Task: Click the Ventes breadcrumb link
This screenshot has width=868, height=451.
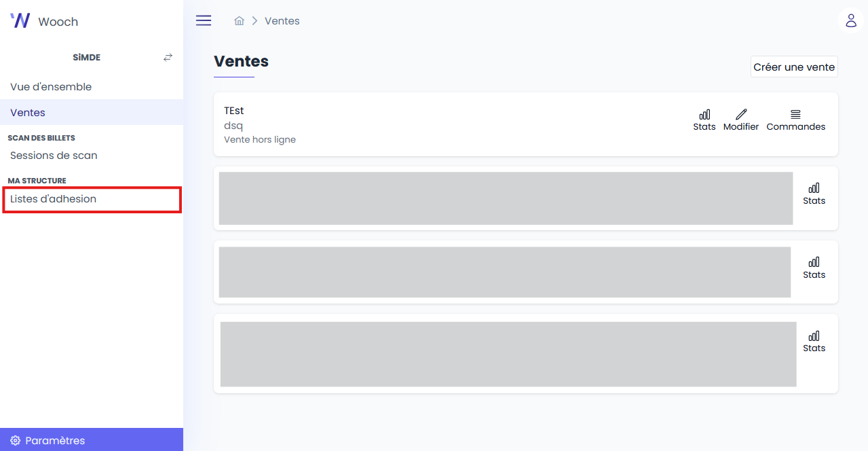Action: tap(282, 21)
